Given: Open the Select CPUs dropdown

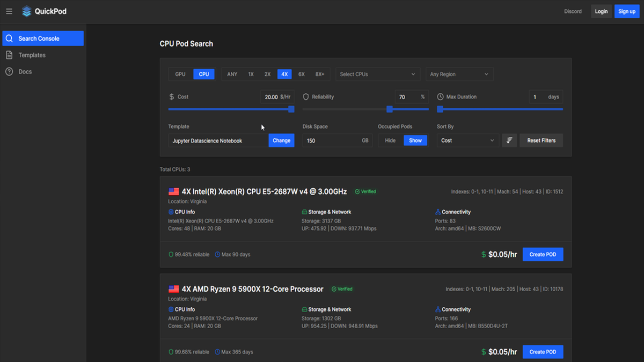Looking at the screenshot, I should (x=378, y=74).
